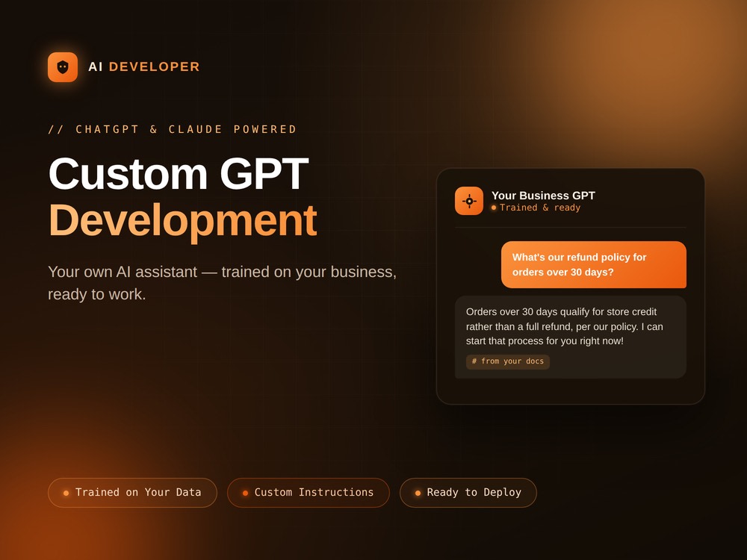Click the 'Your Business GPT' title
This screenshot has width=747, height=560.
[x=543, y=196]
